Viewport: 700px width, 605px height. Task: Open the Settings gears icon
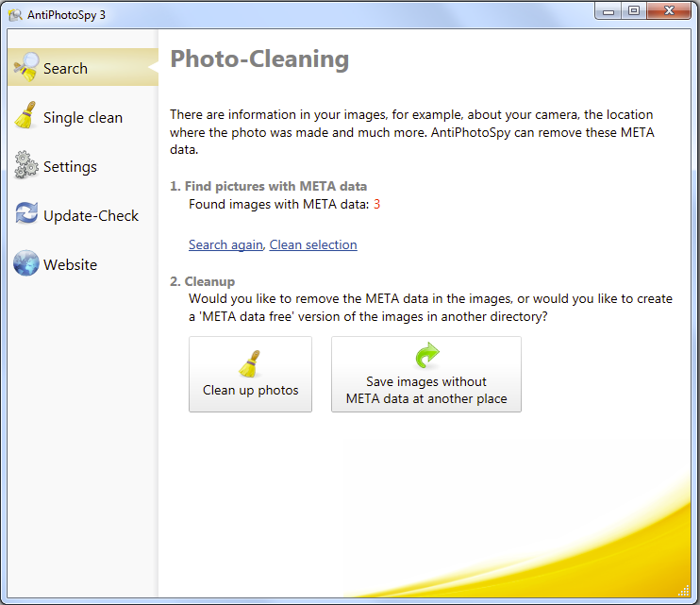tap(26, 165)
